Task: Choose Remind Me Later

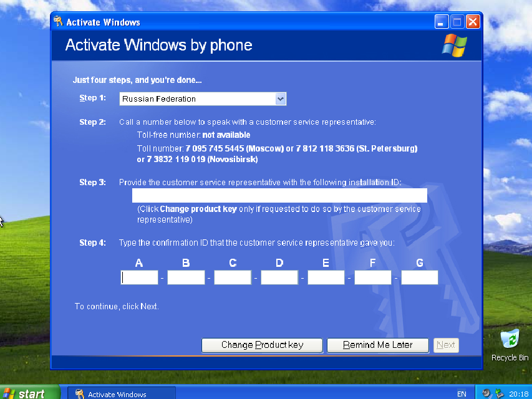Action: 377,345
